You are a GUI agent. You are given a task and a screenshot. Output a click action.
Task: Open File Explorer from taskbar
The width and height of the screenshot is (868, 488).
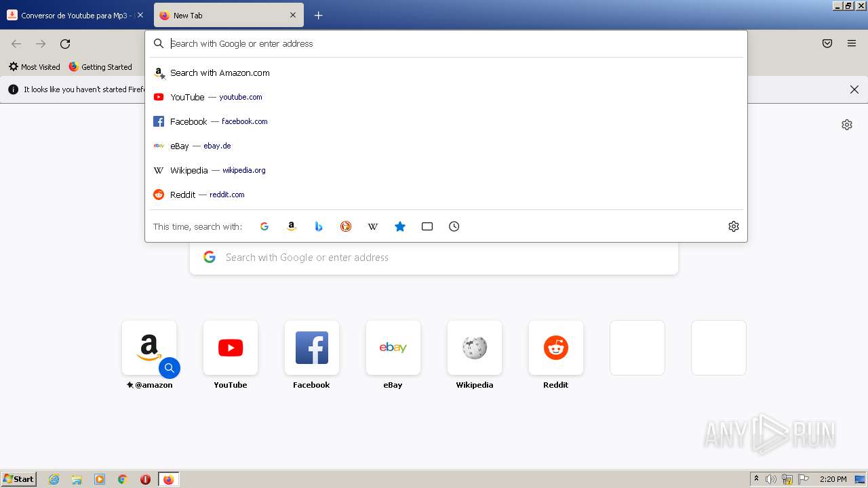tap(77, 479)
